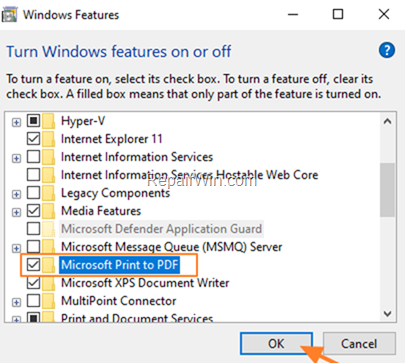Click the MultiPoint Connector folder icon
The image size is (405, 363).
[49, 301]
